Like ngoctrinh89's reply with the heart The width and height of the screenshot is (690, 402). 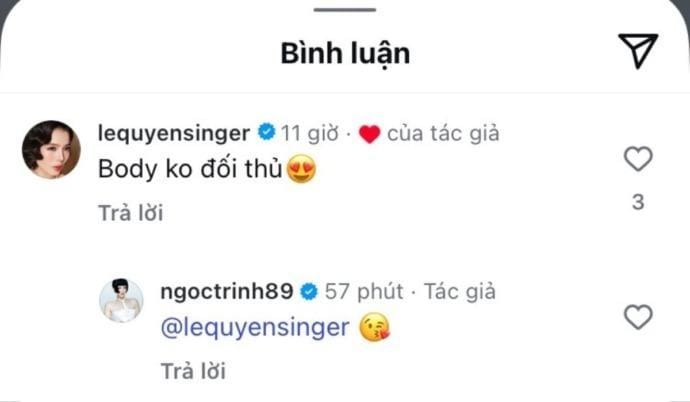click(x=637, y=318)
